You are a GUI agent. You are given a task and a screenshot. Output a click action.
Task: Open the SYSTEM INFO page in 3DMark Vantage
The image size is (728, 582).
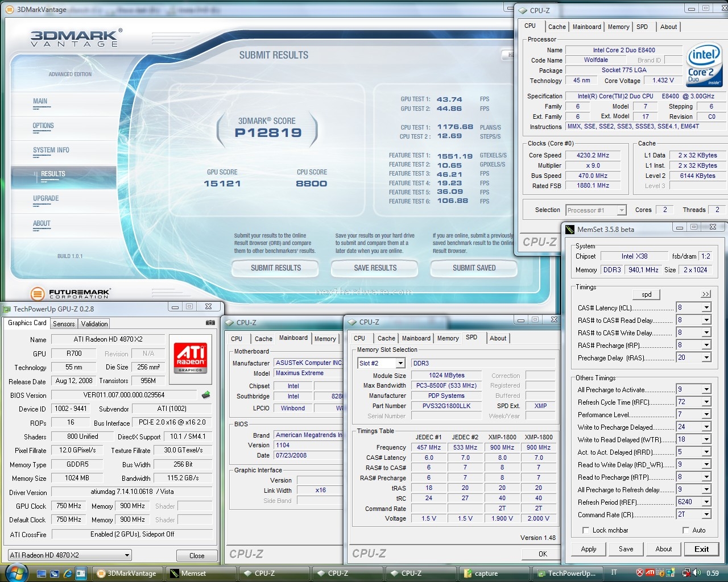click(51, 150)
